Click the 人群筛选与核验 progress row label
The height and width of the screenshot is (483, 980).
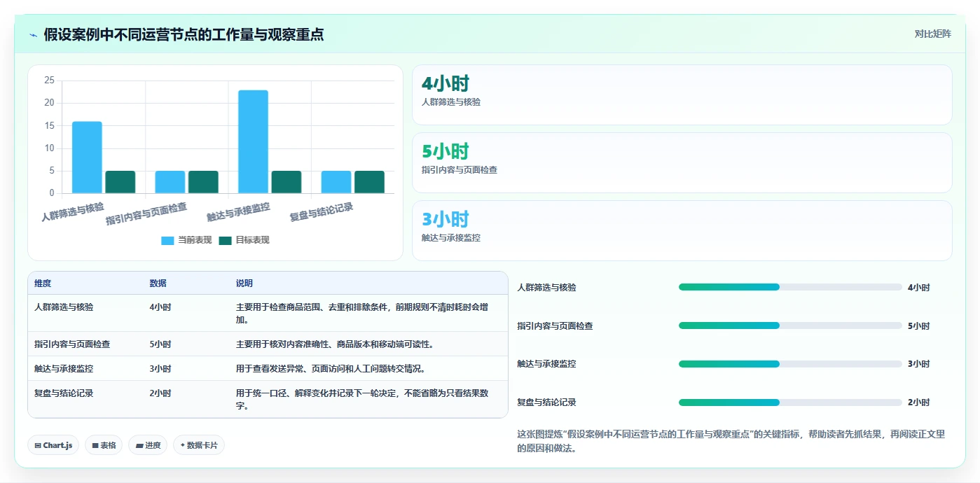pyautogui.click(x=546, y=288)
